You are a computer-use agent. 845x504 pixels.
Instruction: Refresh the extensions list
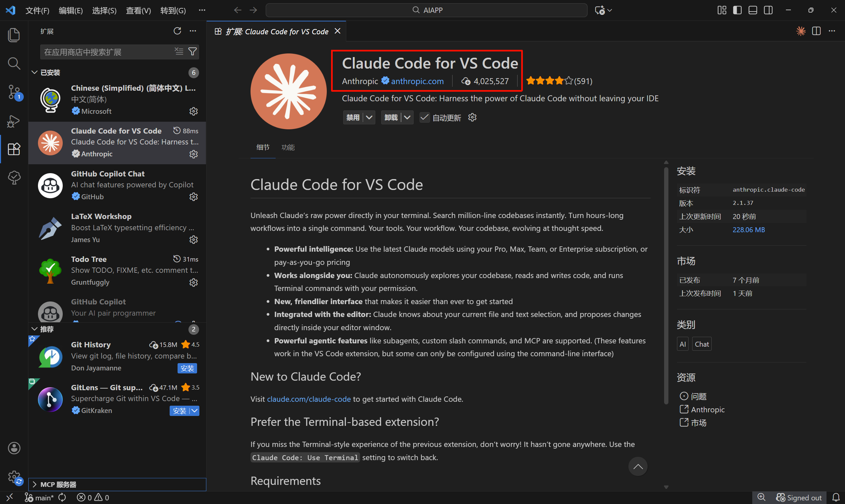(x=177, y=31)
